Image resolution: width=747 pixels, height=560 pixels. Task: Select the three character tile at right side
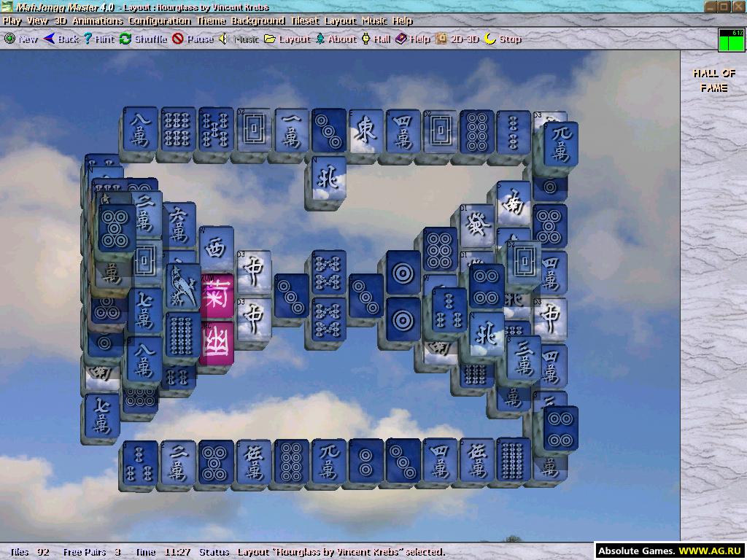click(524, 359)
